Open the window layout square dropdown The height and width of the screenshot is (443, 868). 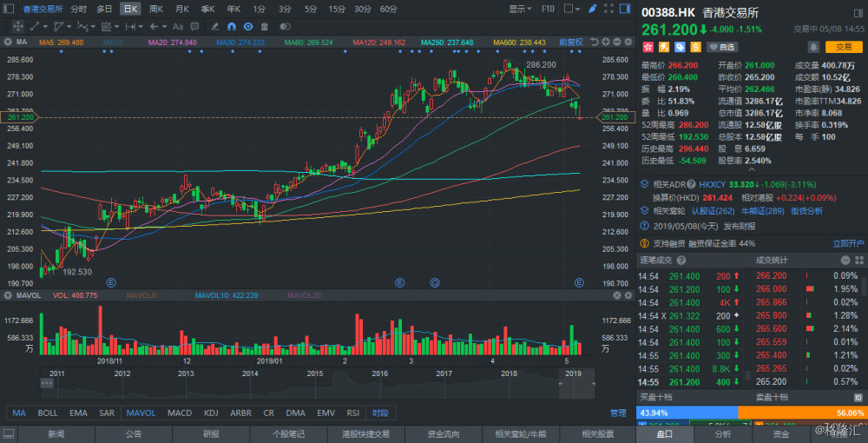[x=571, y=9]
